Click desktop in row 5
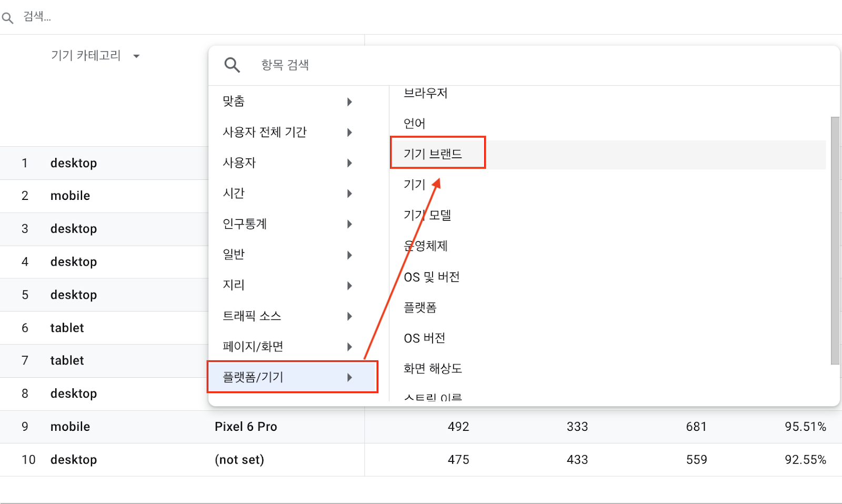This screenshot has height=504, width=842. [74, 295]
